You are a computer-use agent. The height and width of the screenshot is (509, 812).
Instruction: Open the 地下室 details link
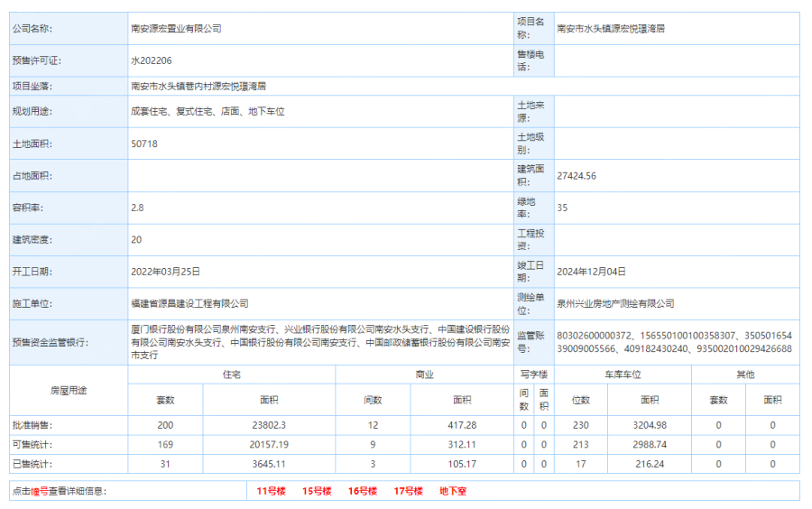click(x=453, y=491)
